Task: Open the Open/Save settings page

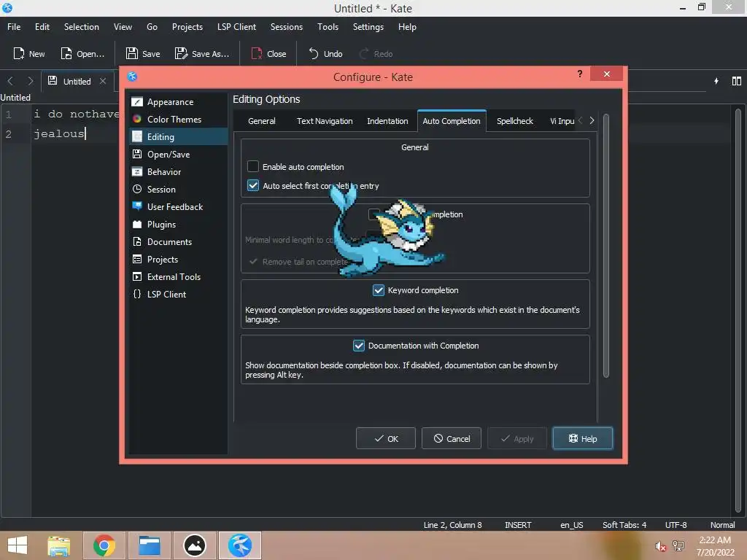Action: coord(178,155)
